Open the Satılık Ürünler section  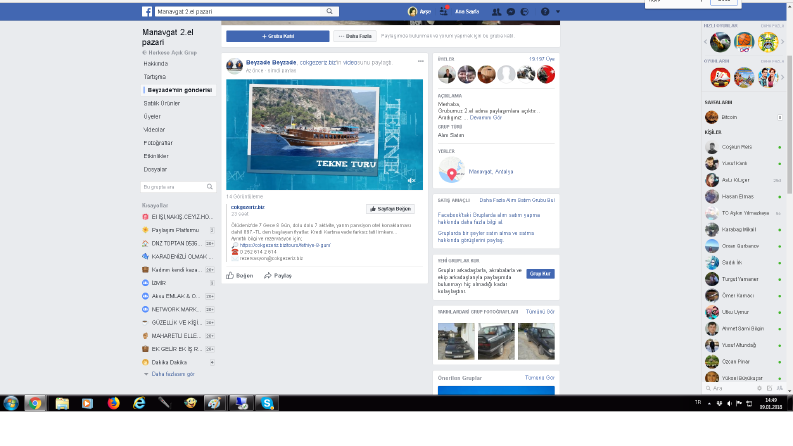point(162,103)
